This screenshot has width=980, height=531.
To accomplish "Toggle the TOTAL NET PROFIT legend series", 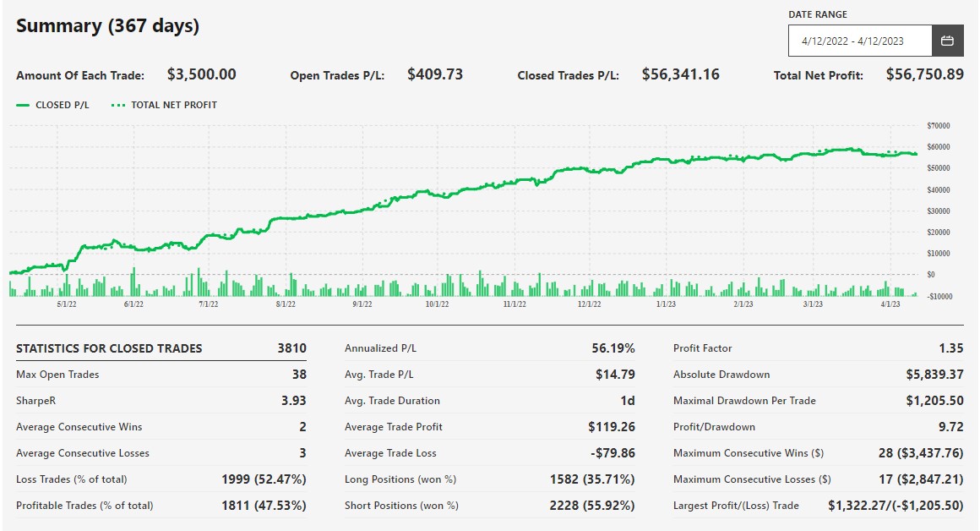I will [x=173, y=105].
